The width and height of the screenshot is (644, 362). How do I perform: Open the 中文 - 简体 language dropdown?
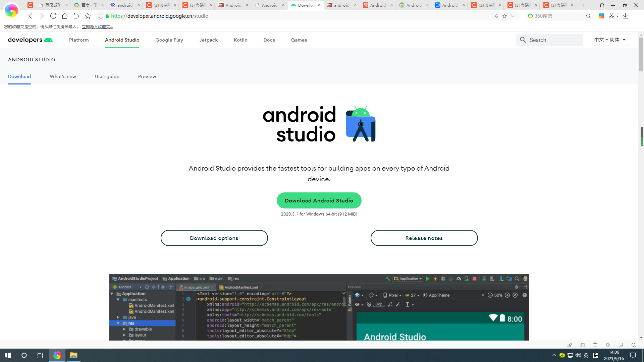click(609, 40)
